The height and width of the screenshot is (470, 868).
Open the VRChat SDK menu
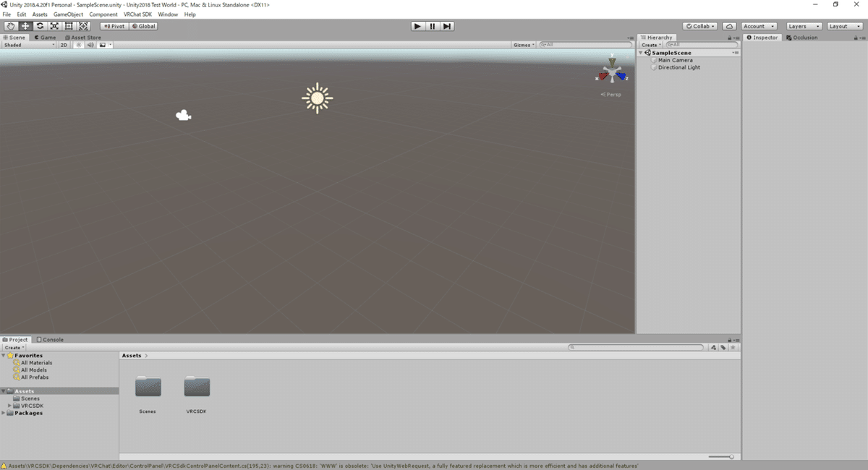pos(138,14)
